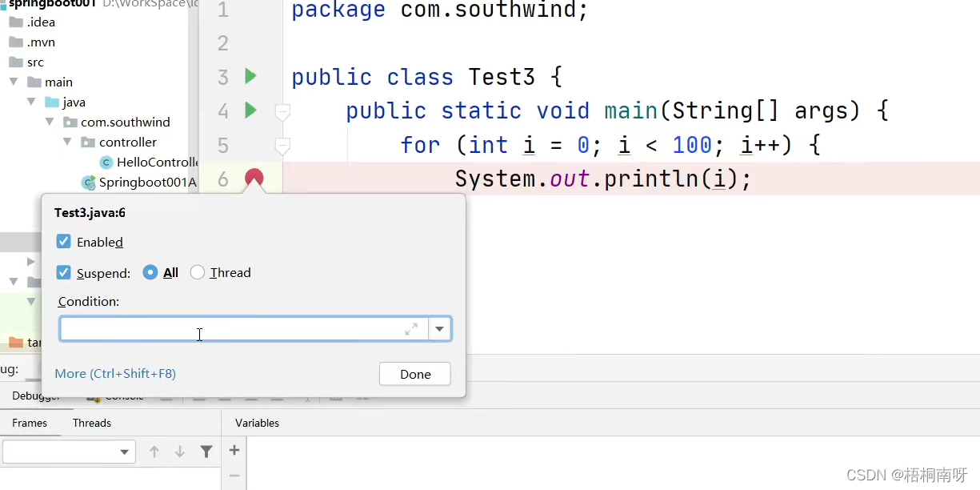
Task: Click the com.southwind package icon
Action: 70,122
